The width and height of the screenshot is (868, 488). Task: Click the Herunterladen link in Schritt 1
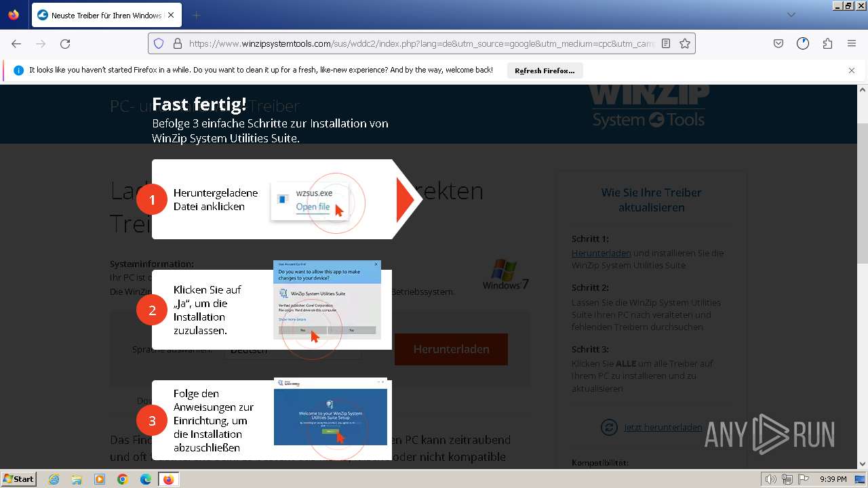601,253
